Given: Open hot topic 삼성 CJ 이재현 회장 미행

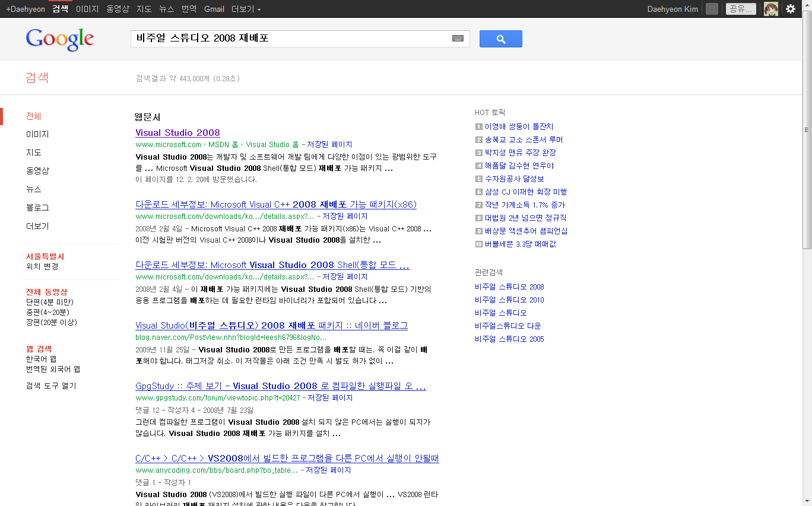Looking at the screenshot, I should click(526, 192).
